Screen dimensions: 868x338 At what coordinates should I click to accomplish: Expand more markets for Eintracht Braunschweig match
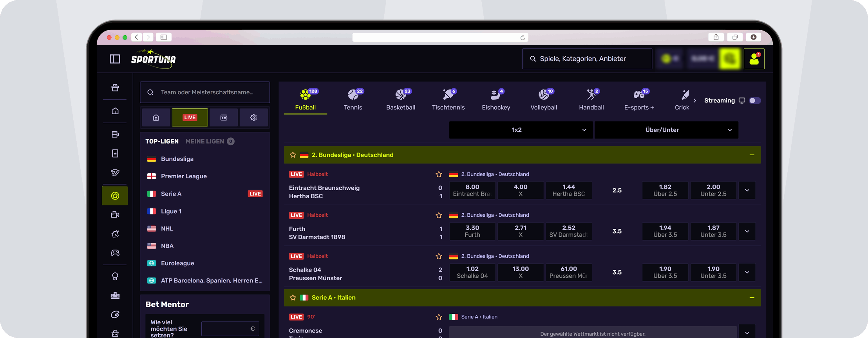(747, 191)
